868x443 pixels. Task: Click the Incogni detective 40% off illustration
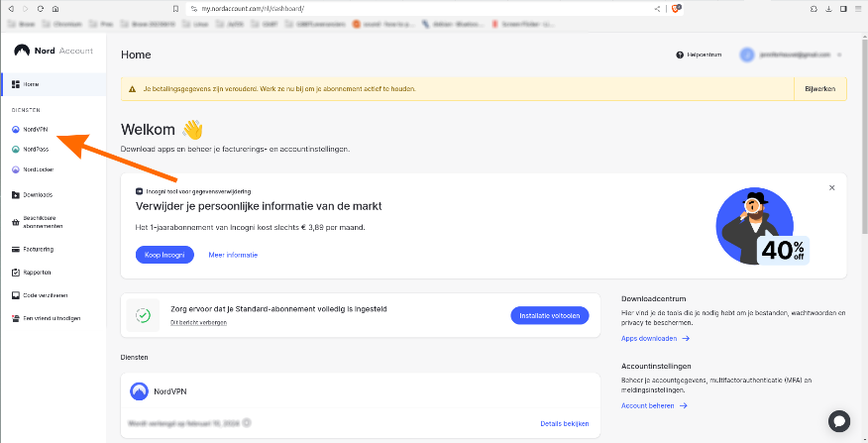click(x=762, y=226)
